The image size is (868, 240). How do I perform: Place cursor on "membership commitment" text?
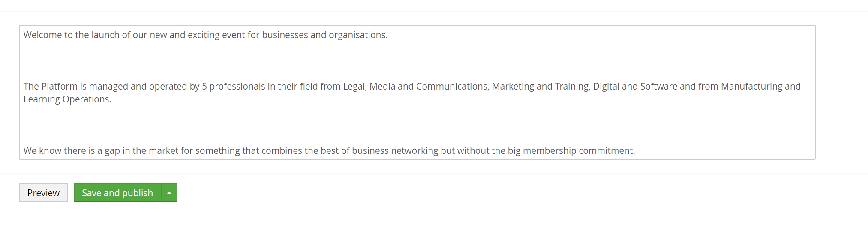(578, 151)
